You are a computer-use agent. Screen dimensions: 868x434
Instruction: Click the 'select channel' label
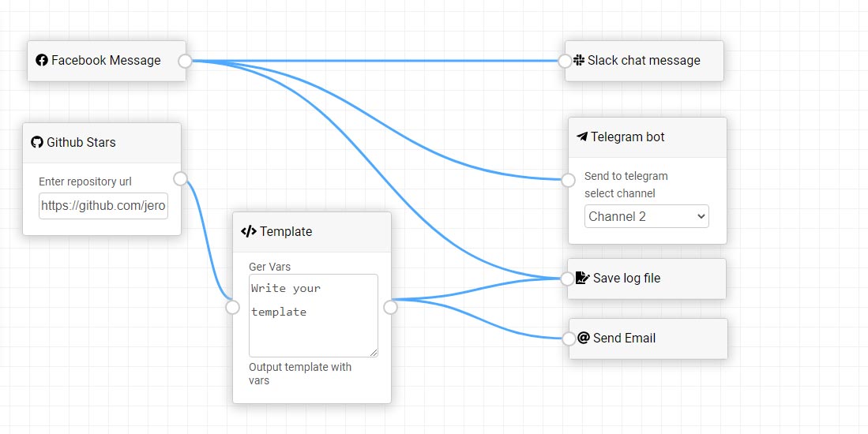click(620, 193)
